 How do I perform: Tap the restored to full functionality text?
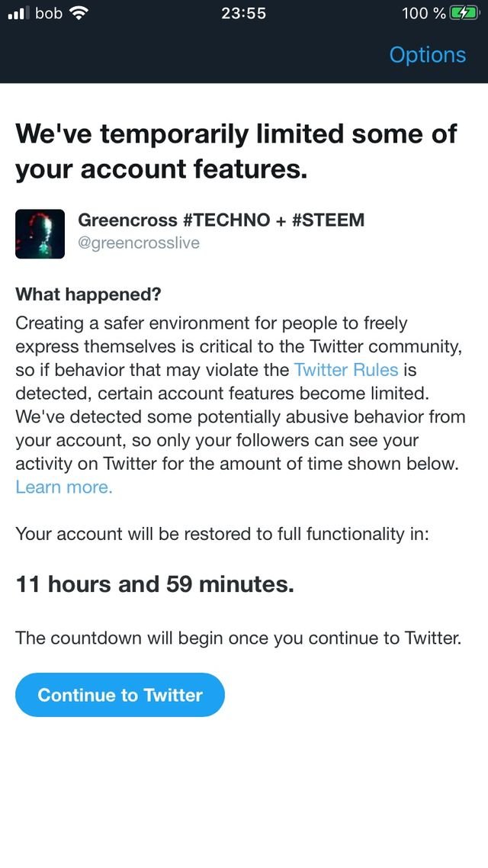point(223,534)
